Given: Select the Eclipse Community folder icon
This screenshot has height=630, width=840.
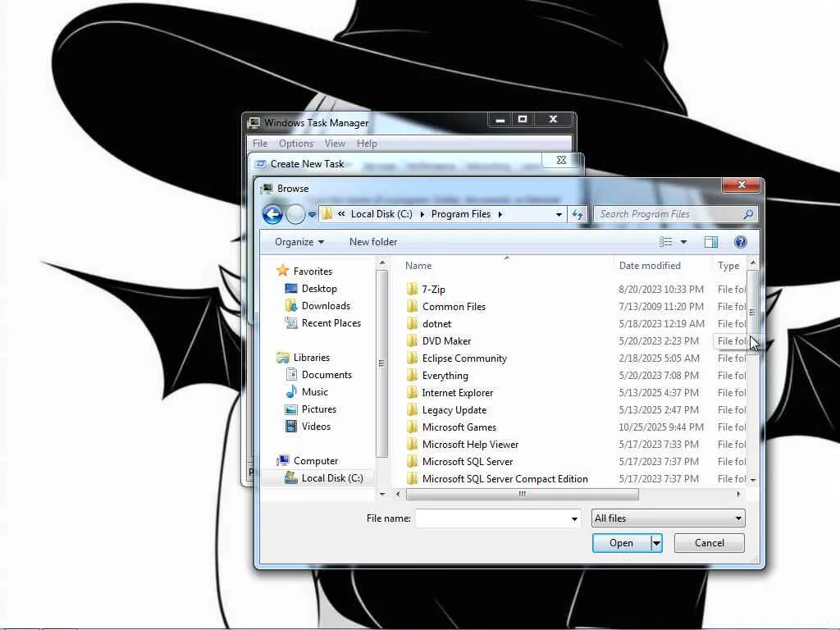Looking at the screenshot, I should pyautogui.click(x=412, y=358).
